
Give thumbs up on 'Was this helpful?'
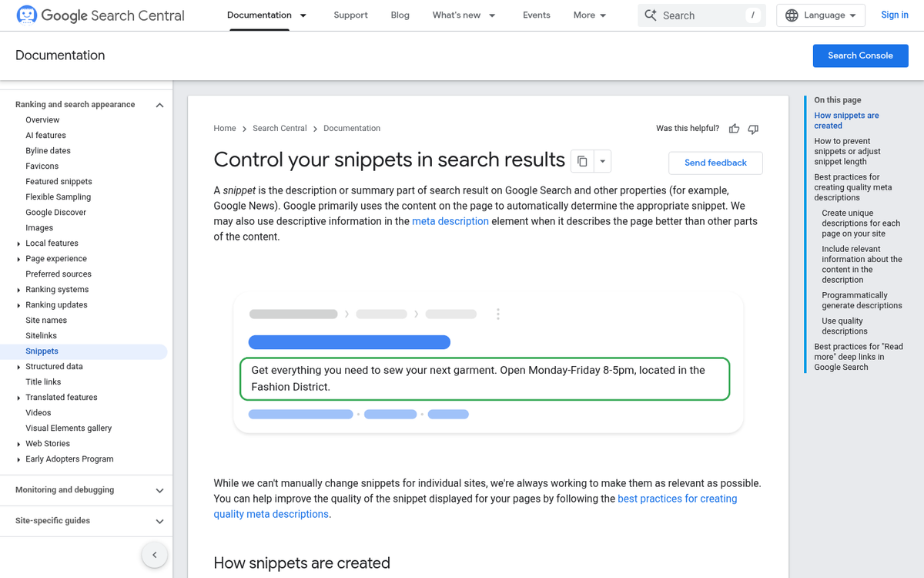(x=734, y=129)
